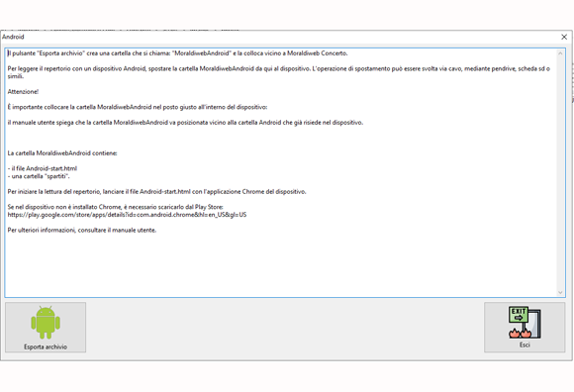This screenshot has height=392, width=574.
Task: Click 'Per ulteriori informazioni' line
Action: pyautogui.click(x=82, y=231)
